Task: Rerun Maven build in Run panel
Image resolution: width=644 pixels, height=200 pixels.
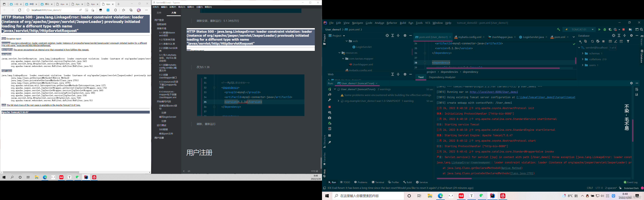Action: coord(330,89)
